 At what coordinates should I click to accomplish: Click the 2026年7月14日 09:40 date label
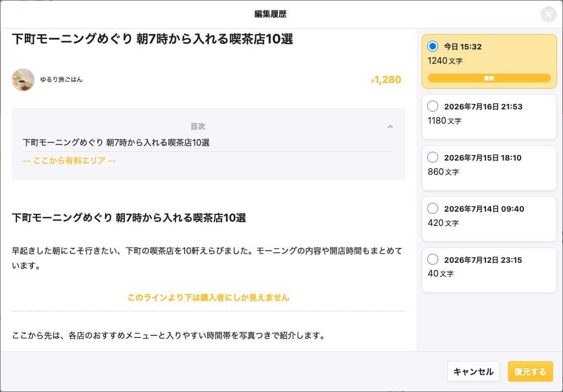click(484, 209)
